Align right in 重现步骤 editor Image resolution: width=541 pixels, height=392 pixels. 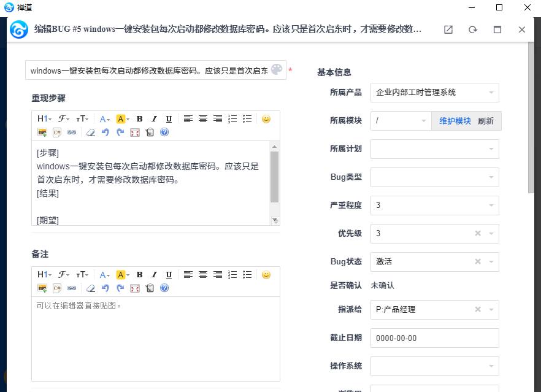point(218,119)
